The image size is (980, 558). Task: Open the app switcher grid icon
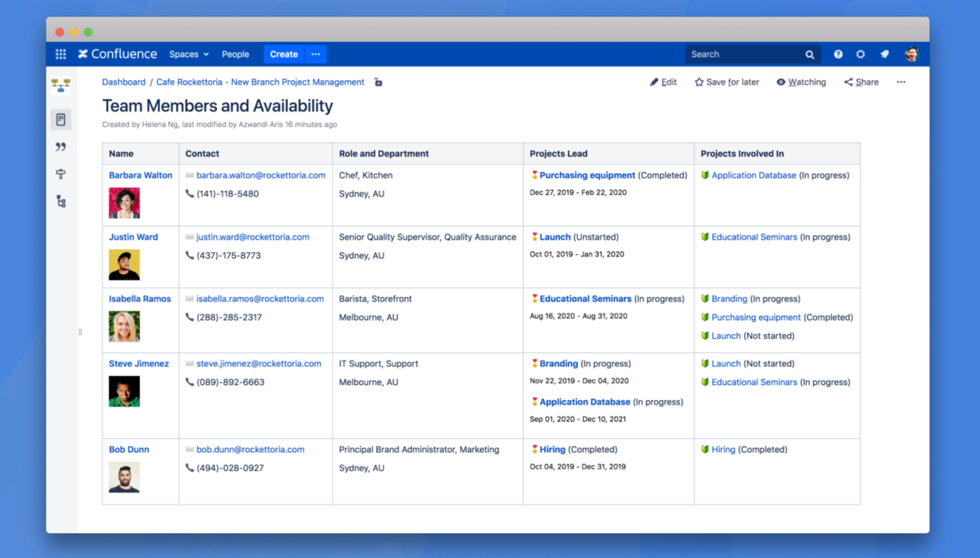point(61,54)
